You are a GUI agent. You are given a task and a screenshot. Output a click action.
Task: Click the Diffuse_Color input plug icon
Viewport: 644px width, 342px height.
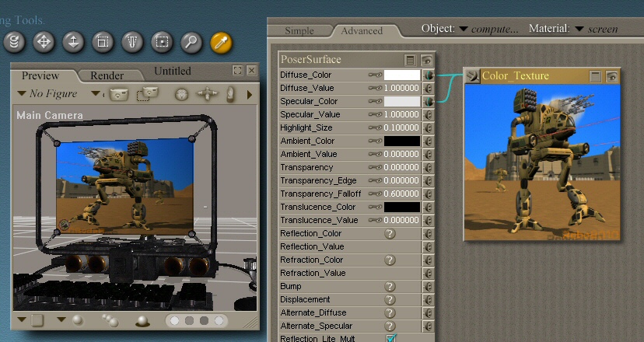coord(429,75)
